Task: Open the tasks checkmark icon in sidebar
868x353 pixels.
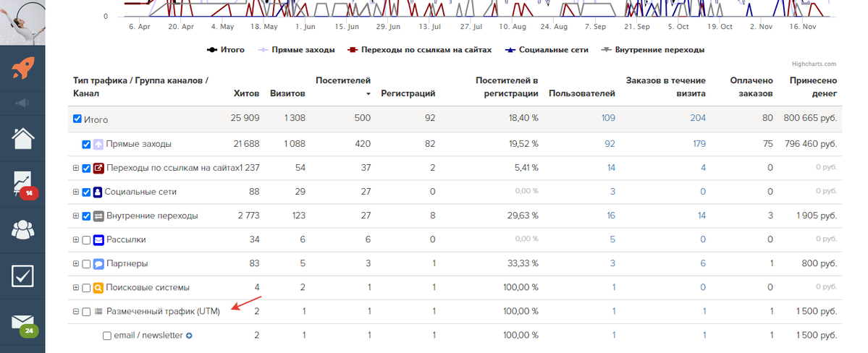Action: pyautogui.click(x=22, y=276)
